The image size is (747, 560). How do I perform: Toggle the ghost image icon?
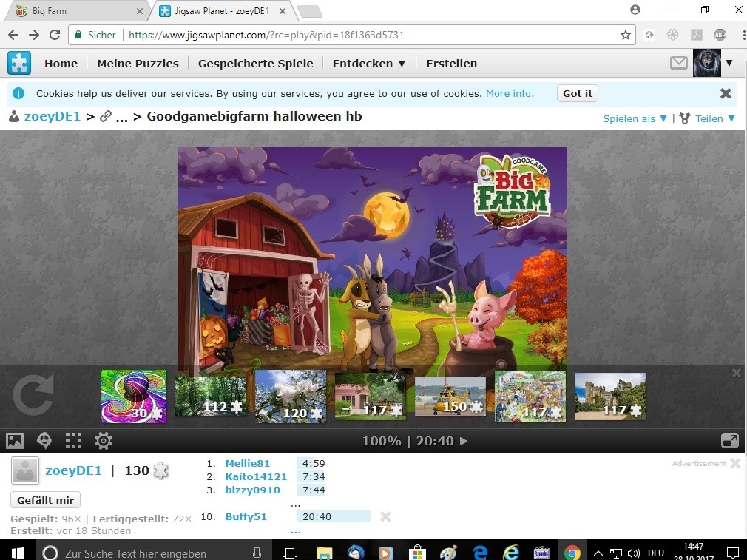pos(44,441)
